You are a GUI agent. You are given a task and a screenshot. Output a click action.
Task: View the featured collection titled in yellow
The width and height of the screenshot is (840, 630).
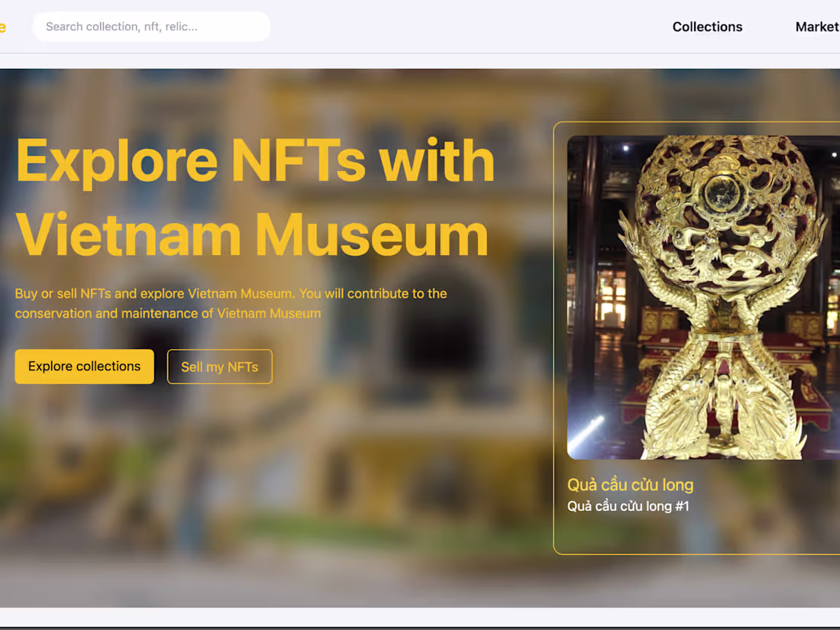pyautogui.click(x=631, y=485)
